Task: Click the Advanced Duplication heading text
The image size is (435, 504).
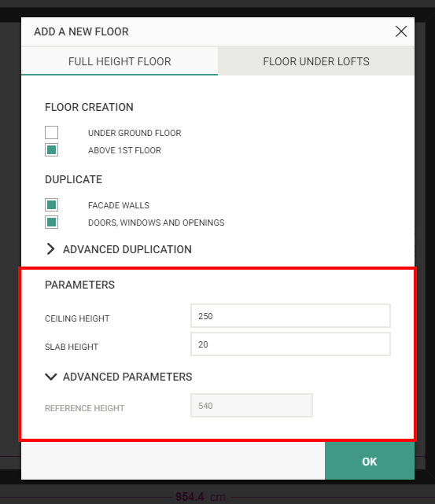Action: 127,249
